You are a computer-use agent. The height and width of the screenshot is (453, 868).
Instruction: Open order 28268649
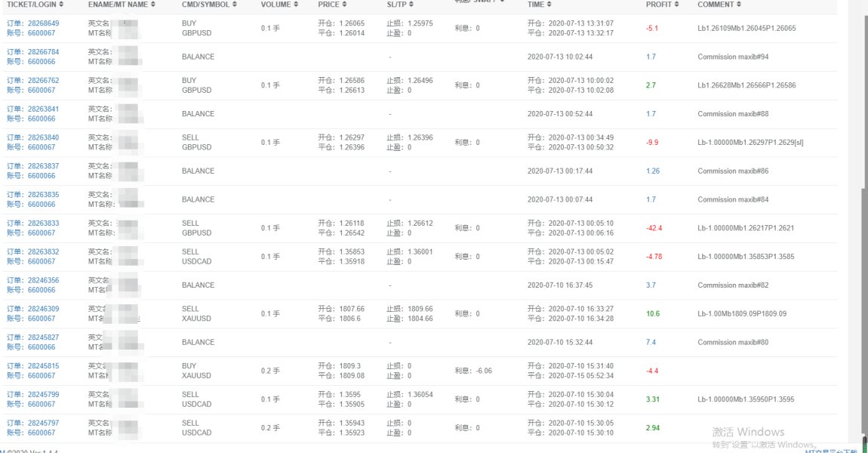click(x=43, y=23)
